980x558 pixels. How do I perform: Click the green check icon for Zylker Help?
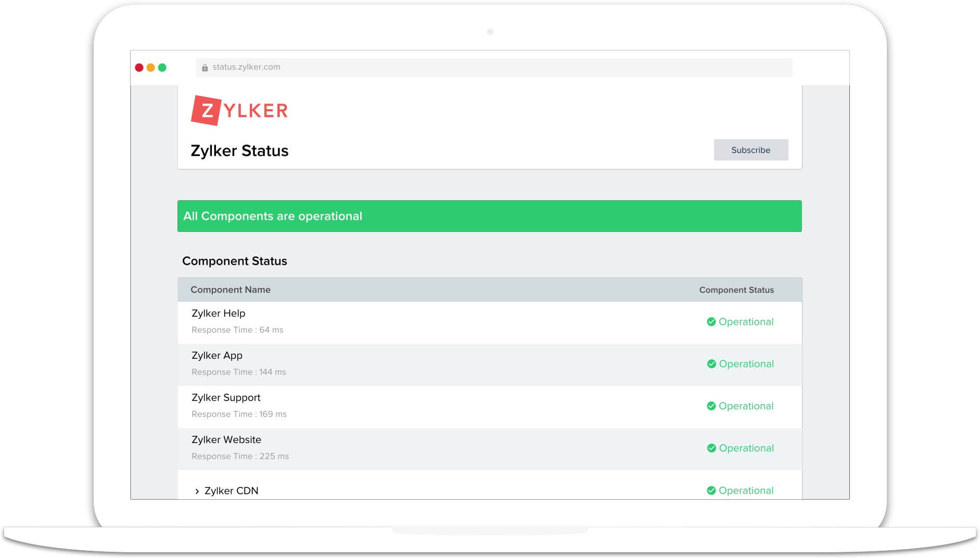point(711,322)
